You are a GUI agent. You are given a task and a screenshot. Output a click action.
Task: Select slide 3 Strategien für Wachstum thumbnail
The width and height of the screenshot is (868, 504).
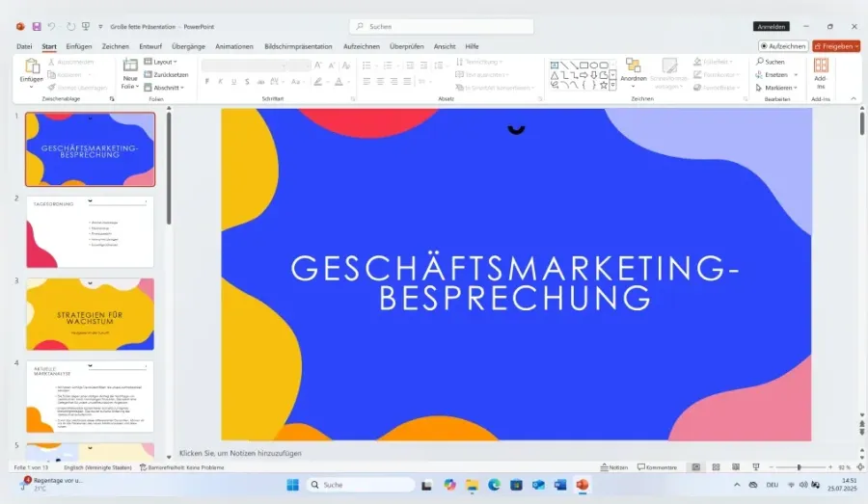[91, 314]
